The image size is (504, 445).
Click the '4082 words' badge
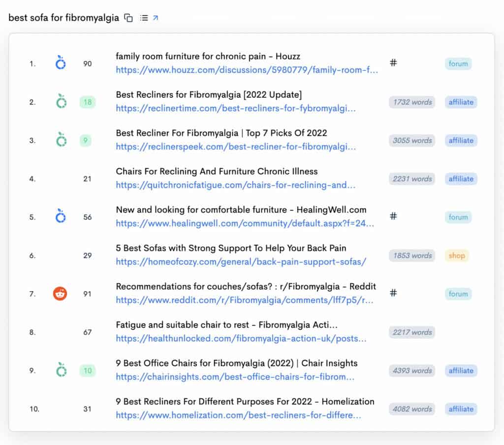[412, 409]
